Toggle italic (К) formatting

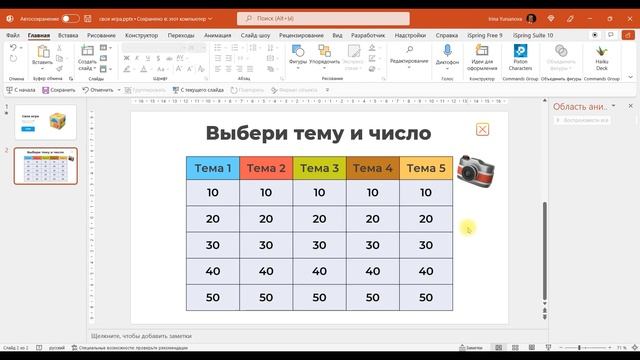coord(137,58)
